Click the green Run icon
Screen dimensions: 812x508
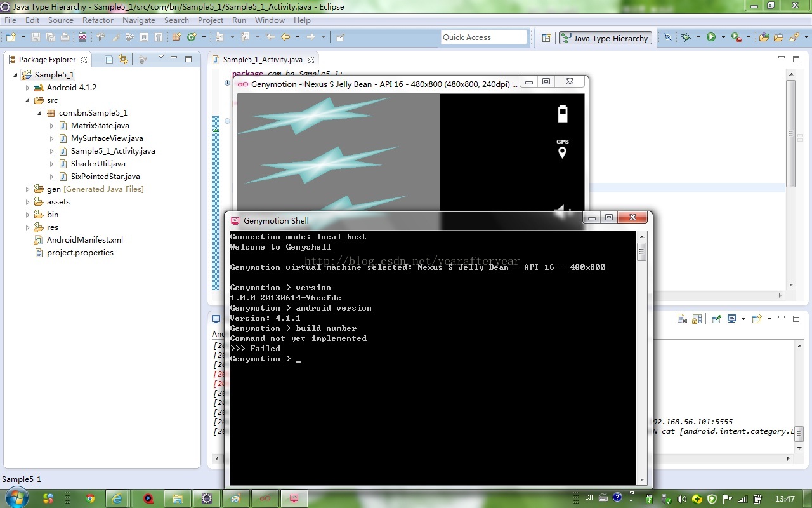tap(711, 37)
